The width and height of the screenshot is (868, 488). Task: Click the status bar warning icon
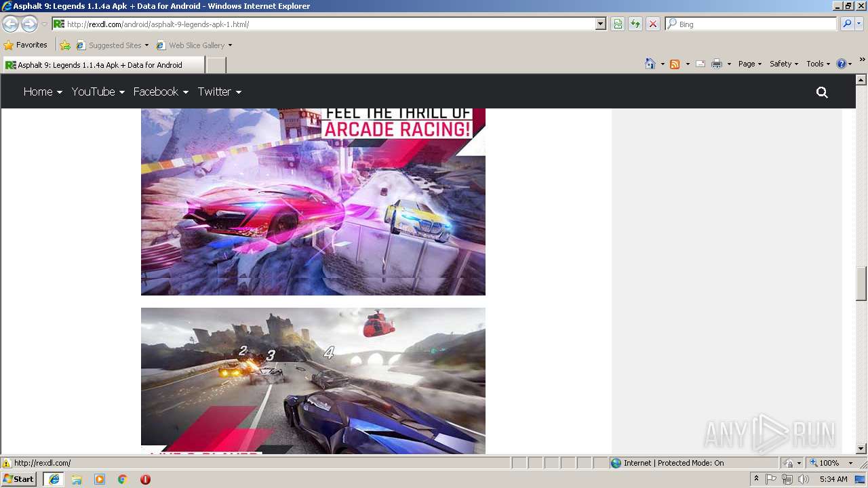7,463
